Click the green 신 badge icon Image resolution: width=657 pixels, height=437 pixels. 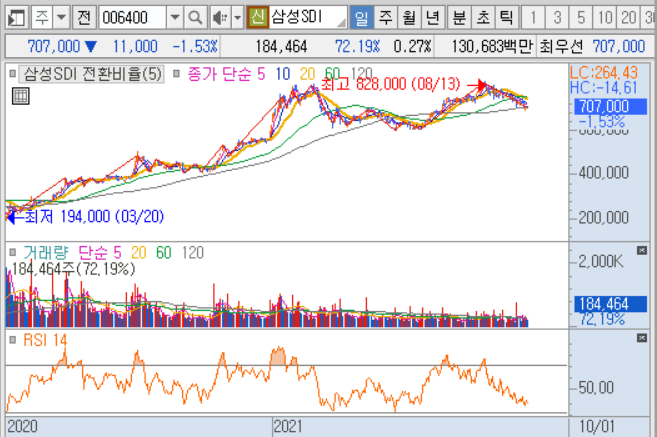(257, 18)
